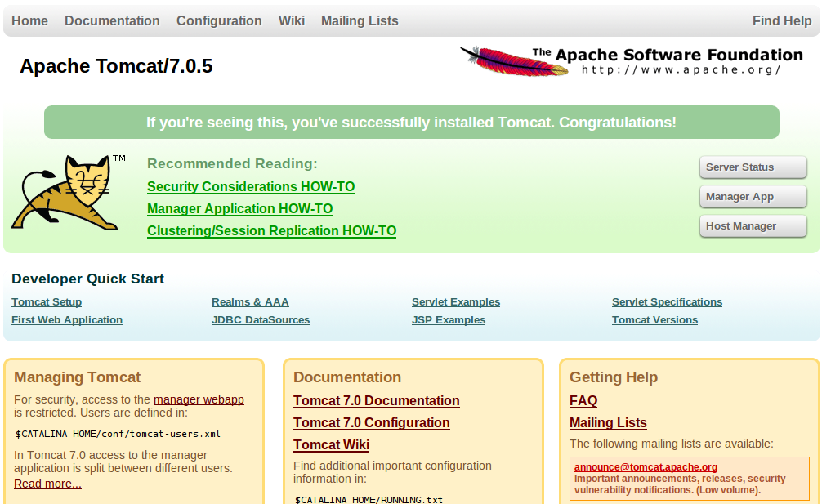Viewport: 822px width, 504px height.
Task: Open the Tomcat Wiki link
Action: click(331, 445)
